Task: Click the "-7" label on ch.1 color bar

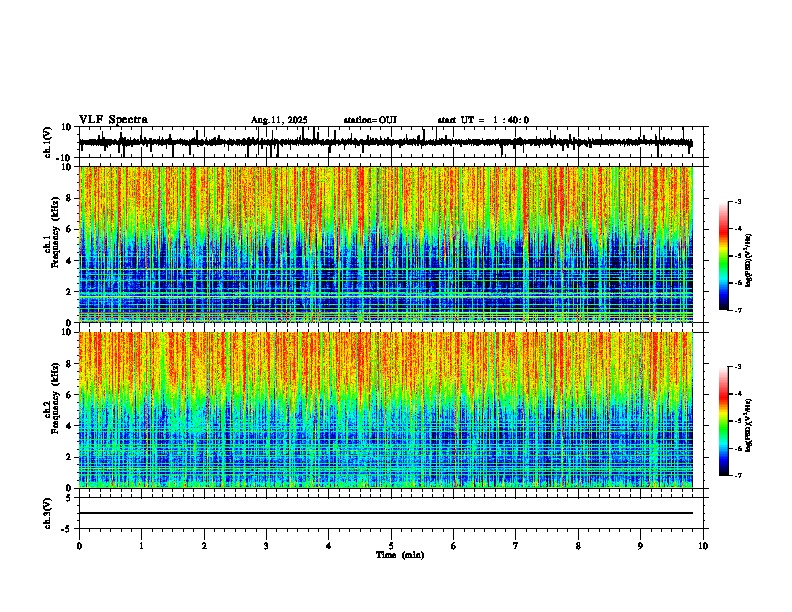Action: 738,310
